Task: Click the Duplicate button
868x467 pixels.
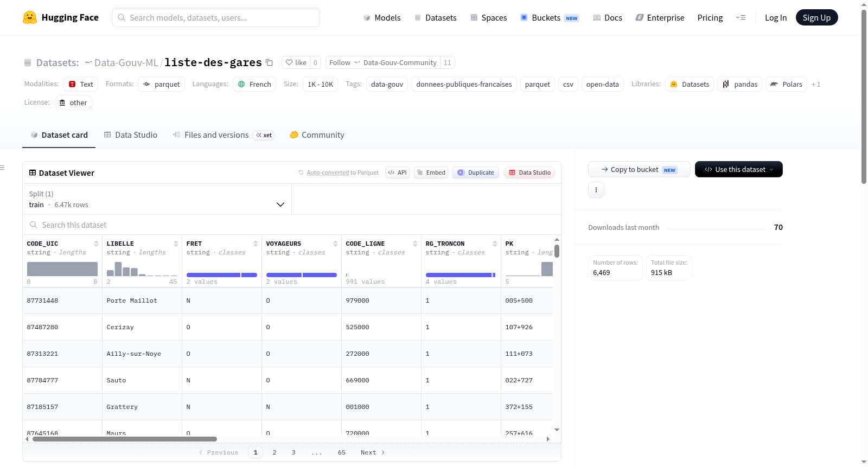Action: [x=476, y=172]
